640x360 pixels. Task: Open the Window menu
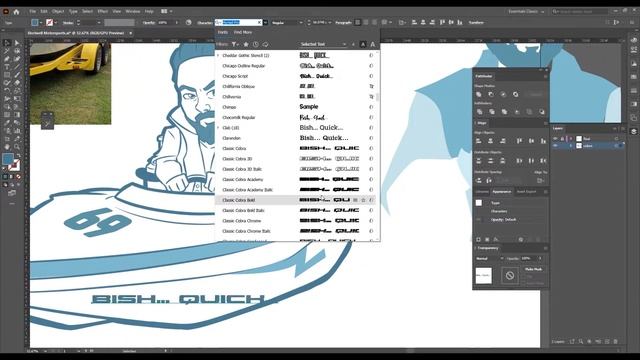pyautogui.click(x=133, y=11)
